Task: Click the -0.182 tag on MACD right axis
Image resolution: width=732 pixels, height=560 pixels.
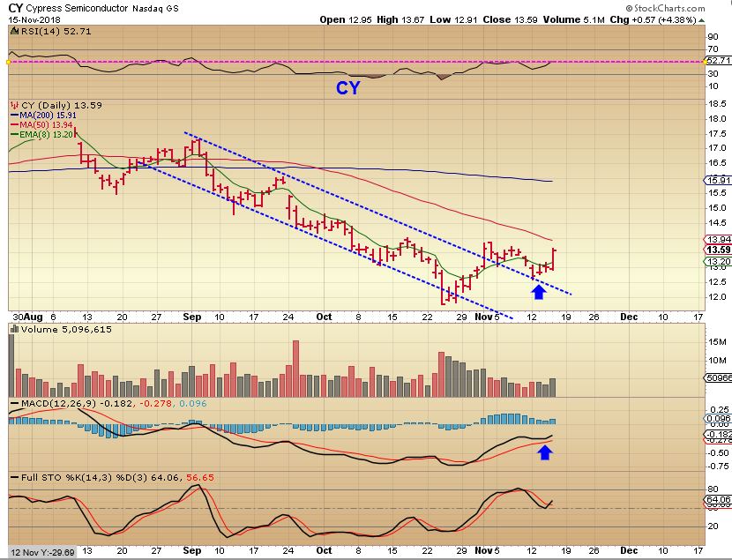Action: click(x=718, y=435)
